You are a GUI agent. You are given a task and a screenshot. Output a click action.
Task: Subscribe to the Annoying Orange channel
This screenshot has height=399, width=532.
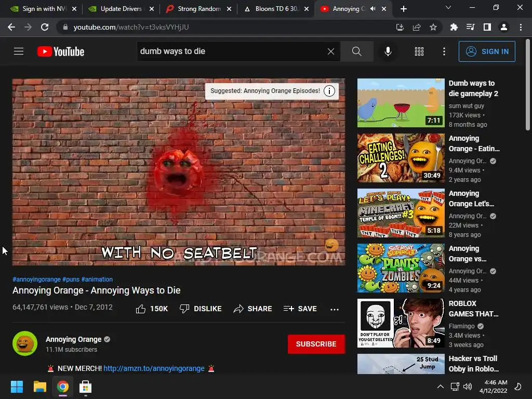[316, 344]
